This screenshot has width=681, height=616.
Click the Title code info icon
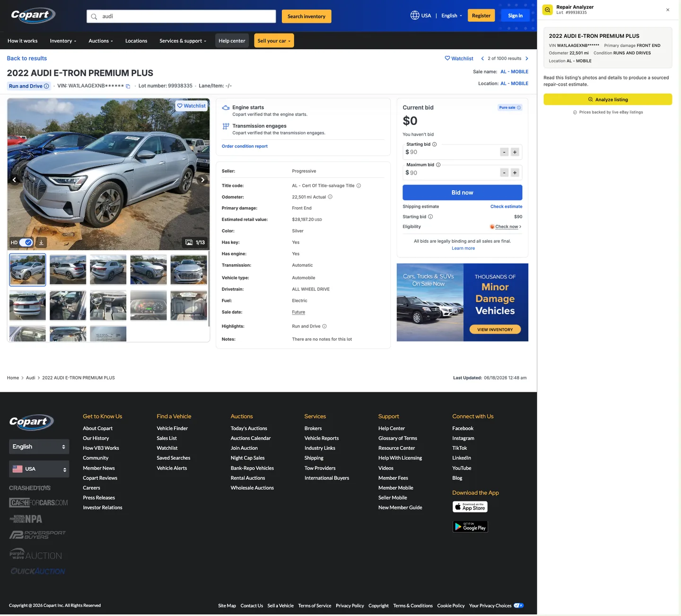click(x=358, y=185)
